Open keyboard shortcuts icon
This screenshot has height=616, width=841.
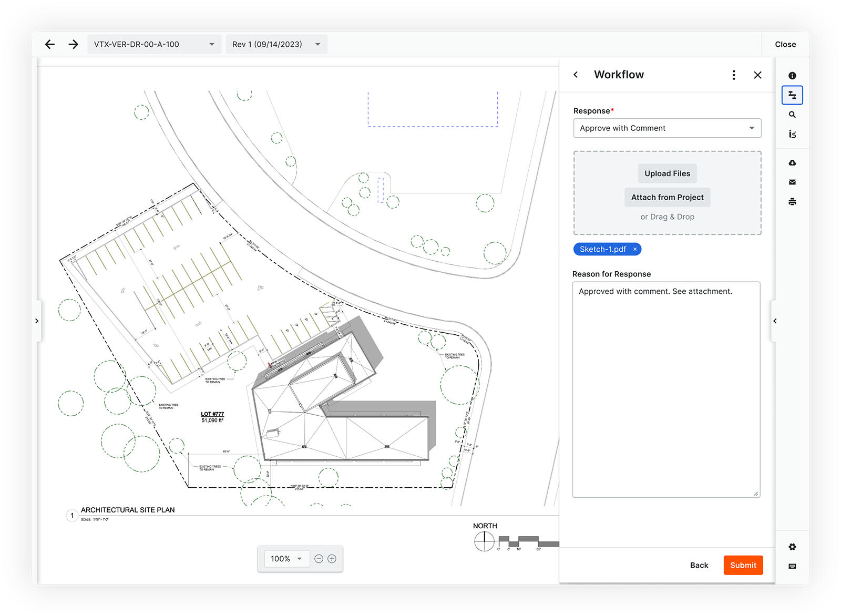pyautogui.click(x=792, y=566)
